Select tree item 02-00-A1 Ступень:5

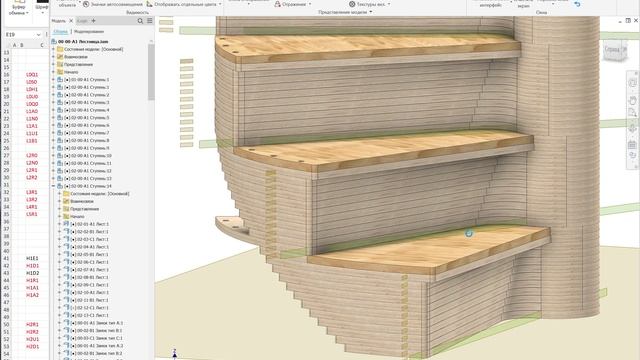pyautogui.click(x=87, y=118)
